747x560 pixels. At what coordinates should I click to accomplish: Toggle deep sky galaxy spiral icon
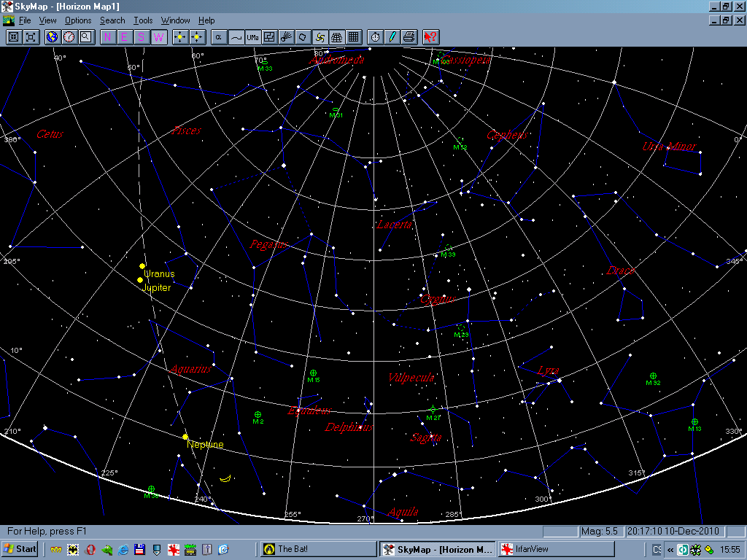tap(320, 37)
